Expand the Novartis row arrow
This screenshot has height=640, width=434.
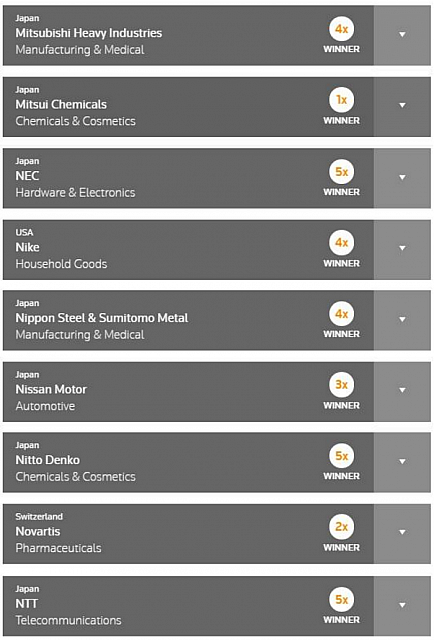pyautogui.click(x=402, y=533)
